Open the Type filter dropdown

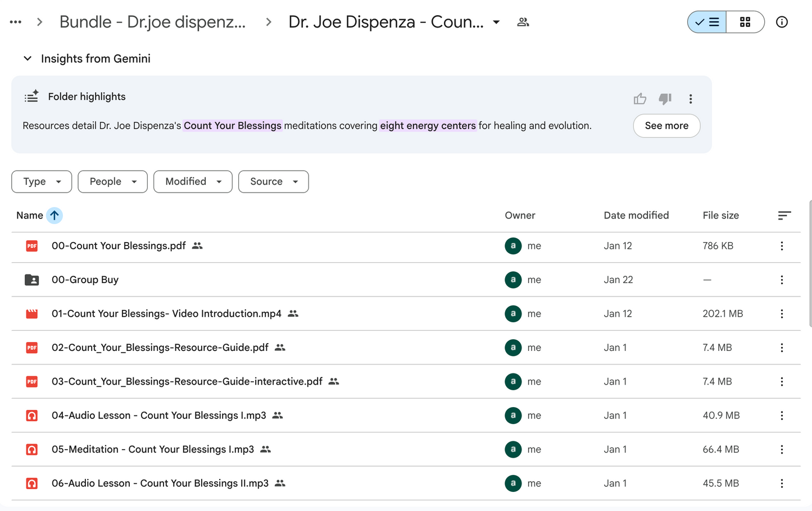click(x=42, y=181)
